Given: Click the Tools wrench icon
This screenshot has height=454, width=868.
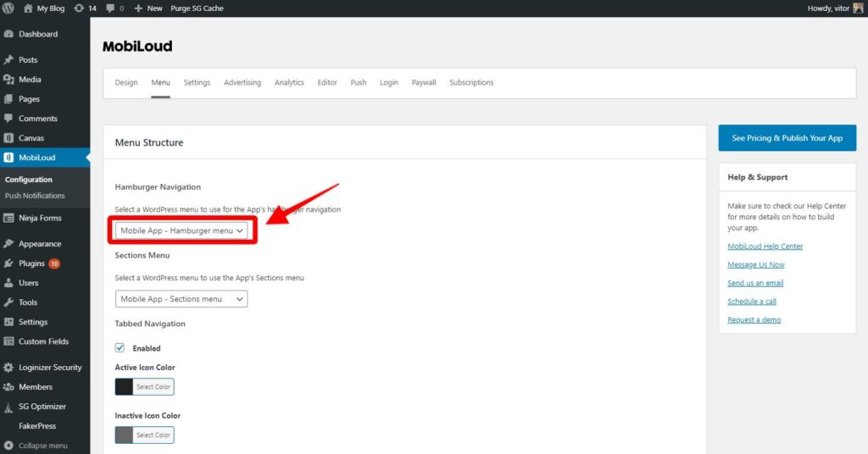Looking at the screenshot, I should point(8,302).
